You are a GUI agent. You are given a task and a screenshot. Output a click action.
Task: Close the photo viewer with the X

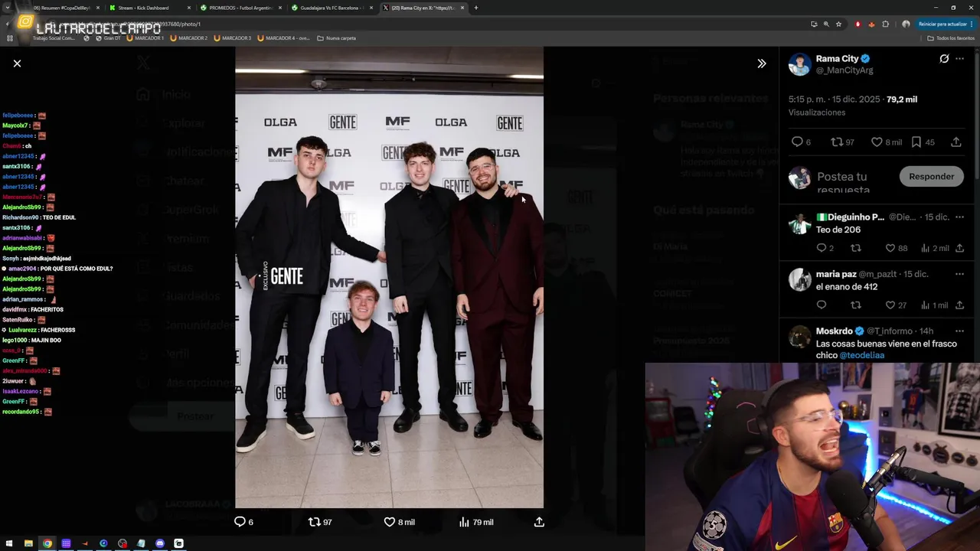[x=17, y=64]
